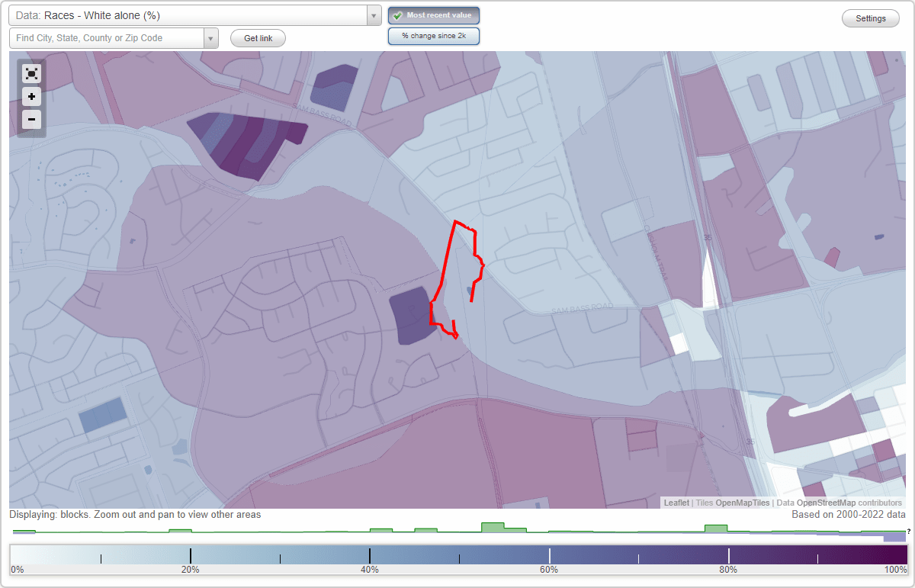Open the Data selection dropdown arrow
The width and height of the screenshot is (915, 588).
[x=374, y=15]
